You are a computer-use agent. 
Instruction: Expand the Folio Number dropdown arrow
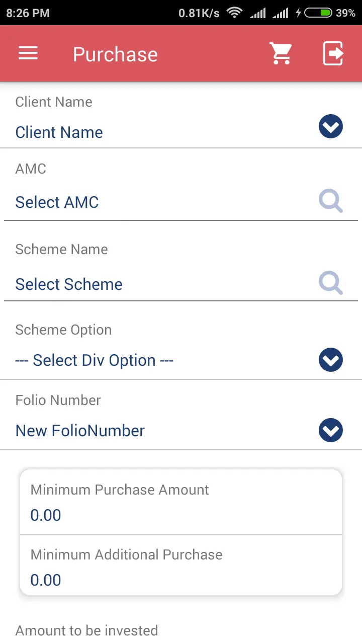[x=331, y=431]
